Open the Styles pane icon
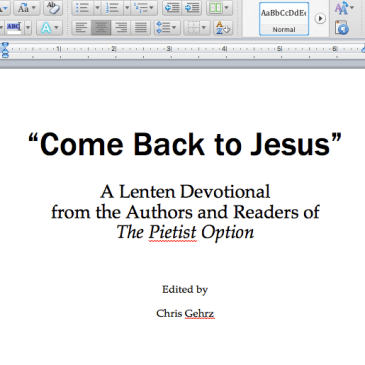This screenshot has width=365, height=365. [342, 28]
